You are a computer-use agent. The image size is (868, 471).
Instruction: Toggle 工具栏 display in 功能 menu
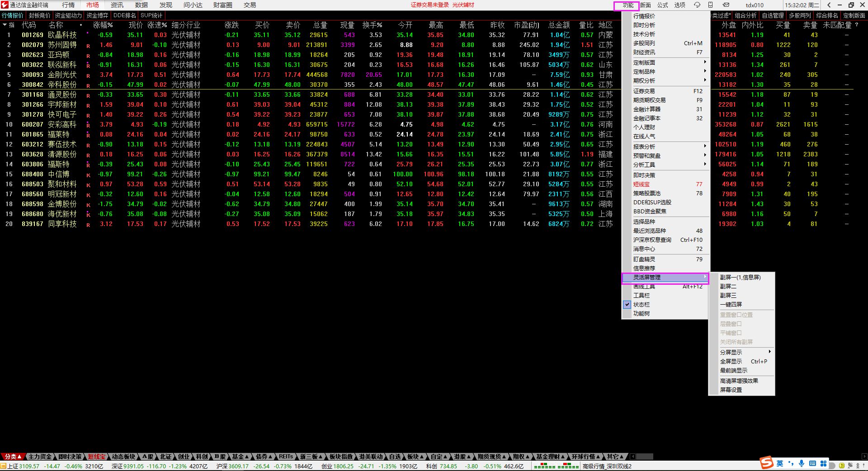tap(665, 296)
